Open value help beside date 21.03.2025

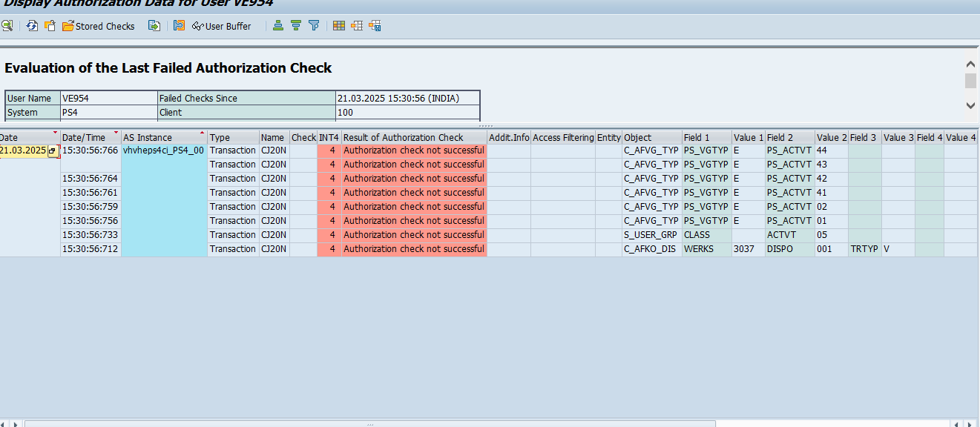pos(53,150)
